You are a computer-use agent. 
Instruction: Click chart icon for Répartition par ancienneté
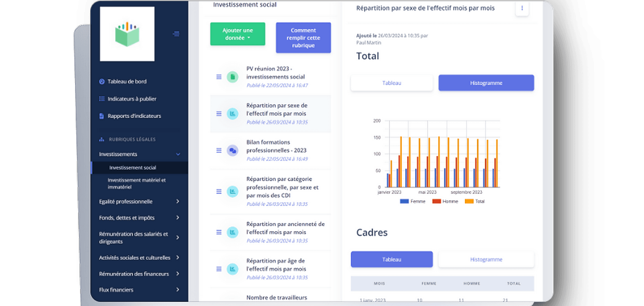(232, 232)
